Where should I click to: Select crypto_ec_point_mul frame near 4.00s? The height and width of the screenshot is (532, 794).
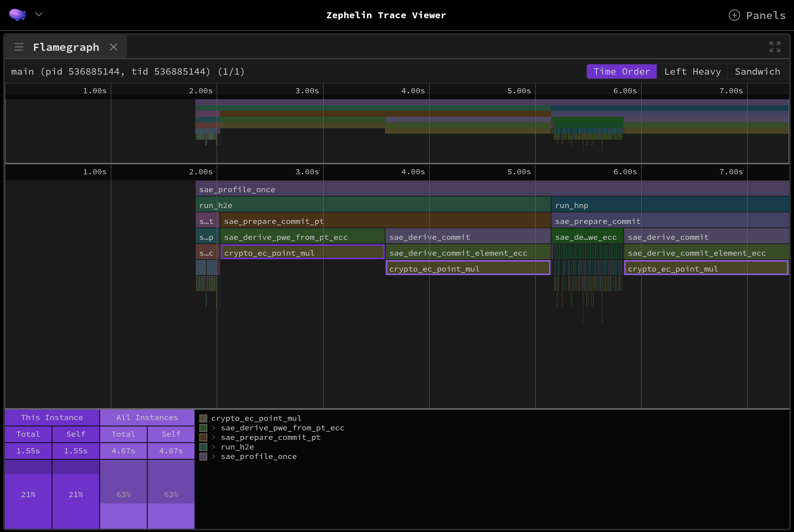tap(468, 268)
